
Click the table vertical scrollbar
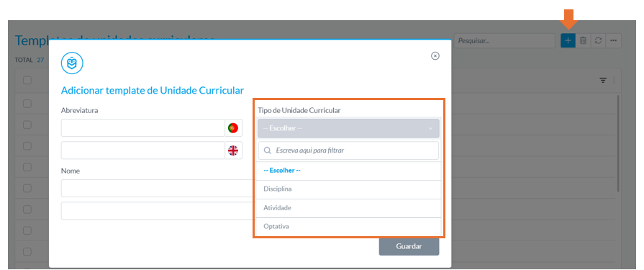point(617,144)
